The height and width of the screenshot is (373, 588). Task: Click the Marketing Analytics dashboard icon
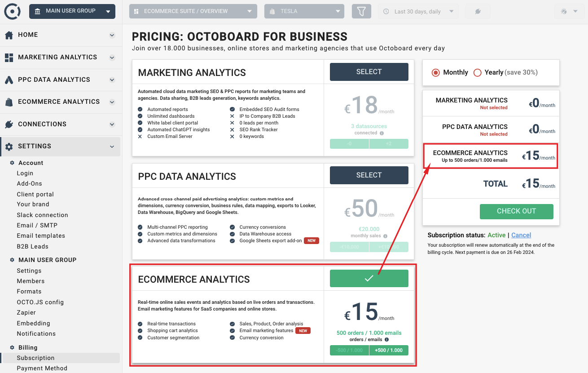pos(9,58)
